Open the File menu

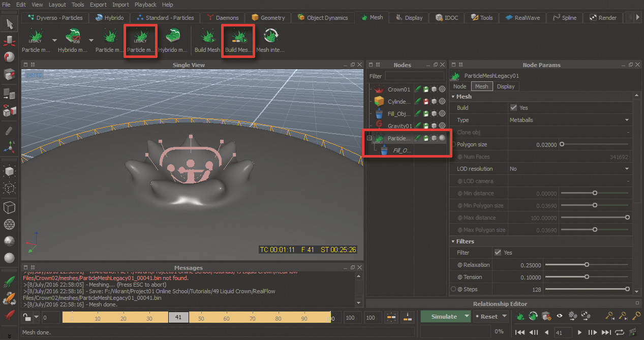(x=6, y=5)
